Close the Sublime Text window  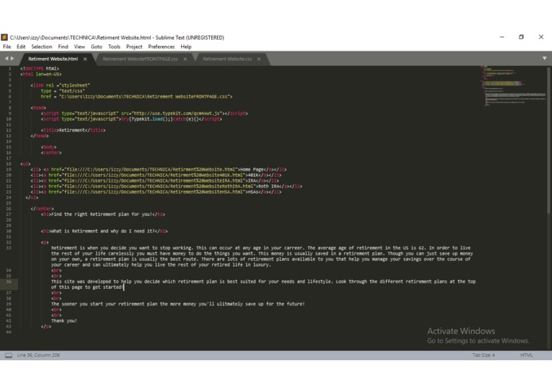tap(541, 37)
